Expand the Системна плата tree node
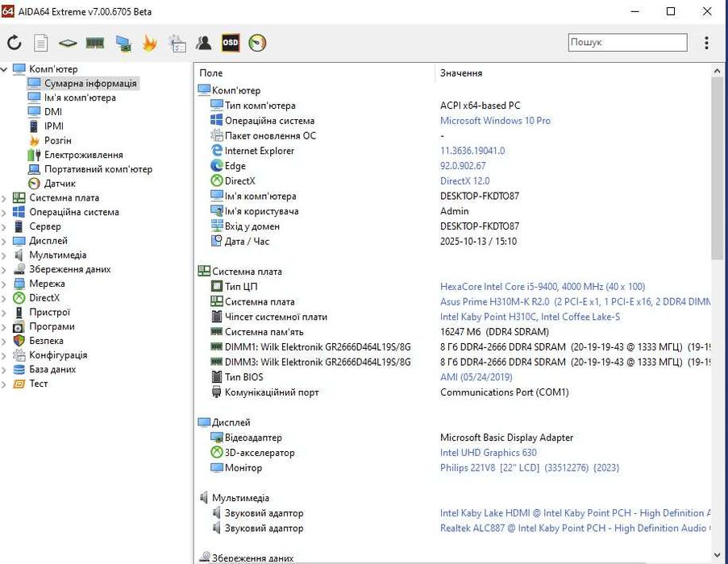 5,198
